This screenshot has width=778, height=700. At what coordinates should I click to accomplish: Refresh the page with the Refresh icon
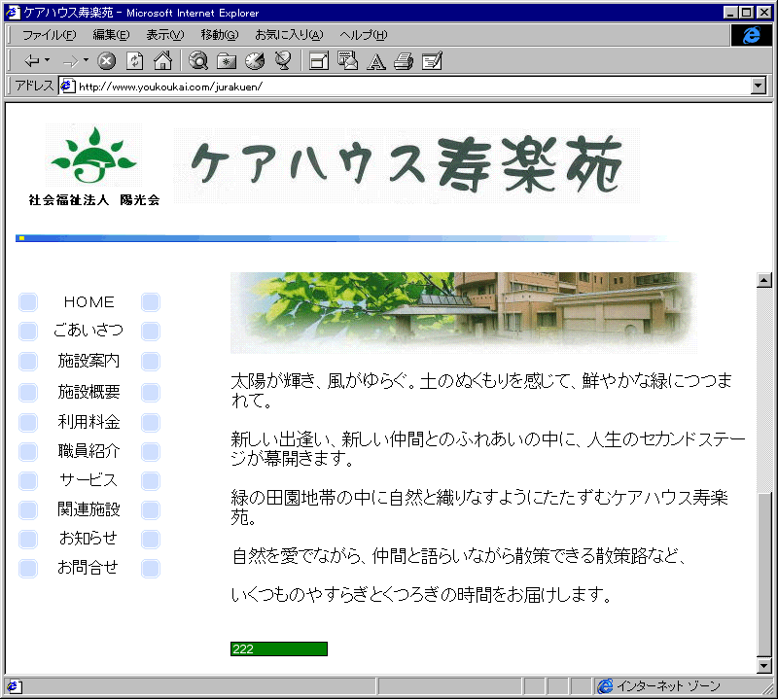(134, 61)
